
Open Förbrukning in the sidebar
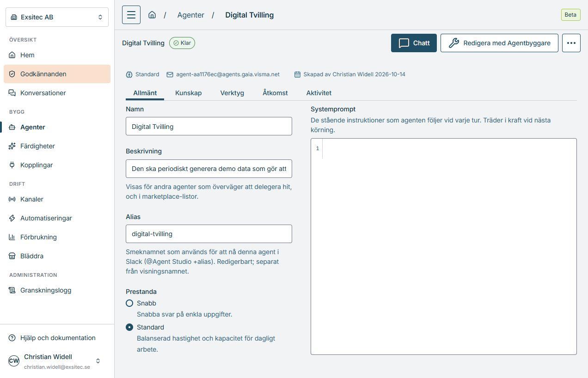[x=57, y=237]
